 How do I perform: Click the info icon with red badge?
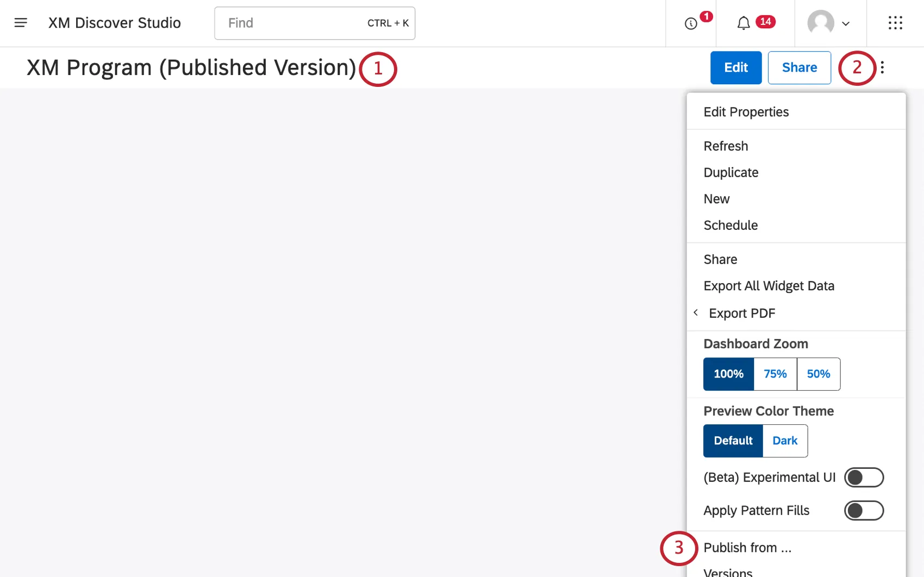coord(690,24)
